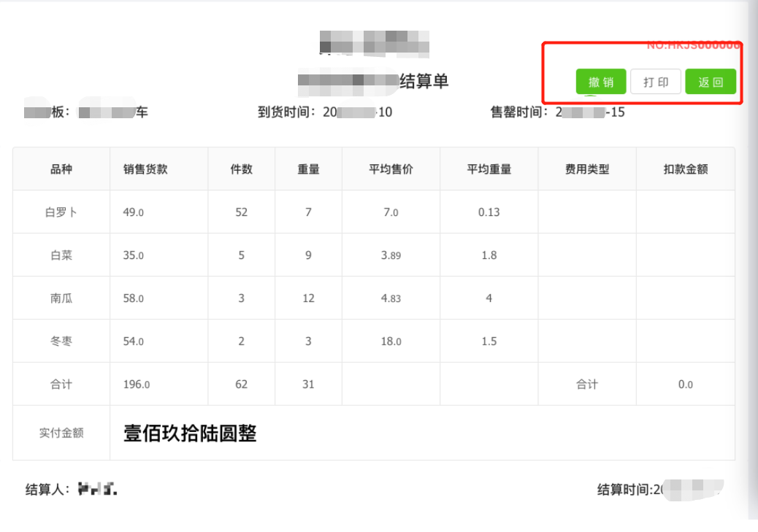Click the 壹佰玖拾陆圆整 amount text
The image size is (758, 532).
pos(190,433)
